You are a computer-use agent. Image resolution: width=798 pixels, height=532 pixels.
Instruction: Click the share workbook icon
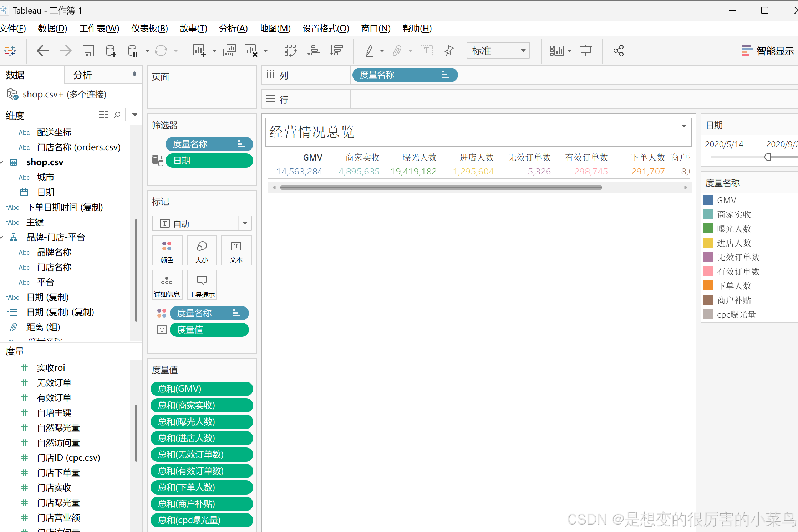(618, 51)
